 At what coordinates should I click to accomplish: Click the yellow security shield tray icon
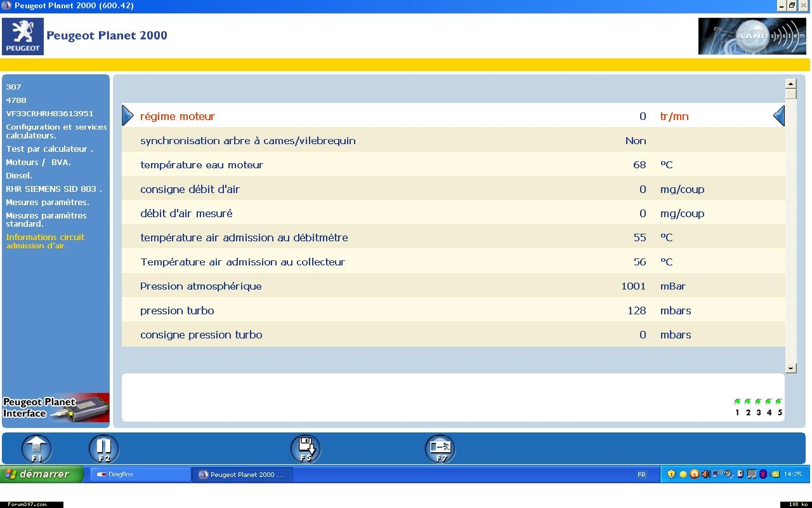click(x=671, y=474)
